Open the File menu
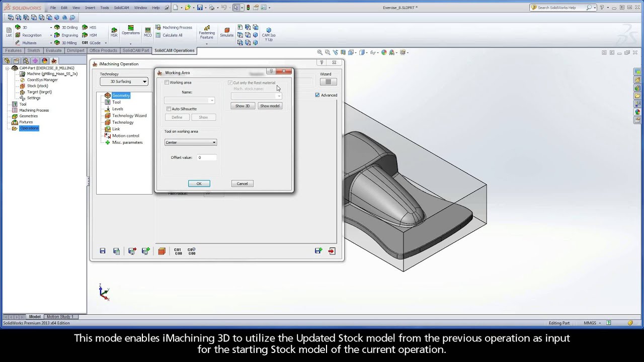Screen dimensions: 644x362 click(53, 8)
